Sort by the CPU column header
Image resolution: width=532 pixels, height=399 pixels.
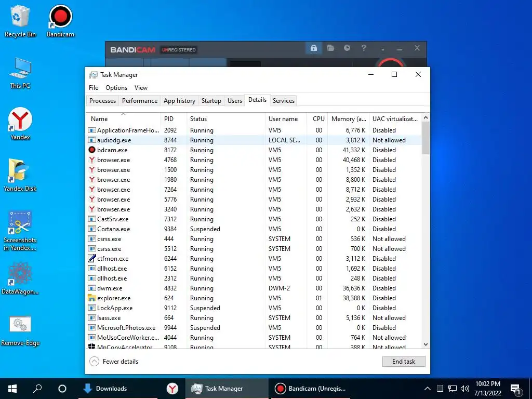tap(317, 119)
